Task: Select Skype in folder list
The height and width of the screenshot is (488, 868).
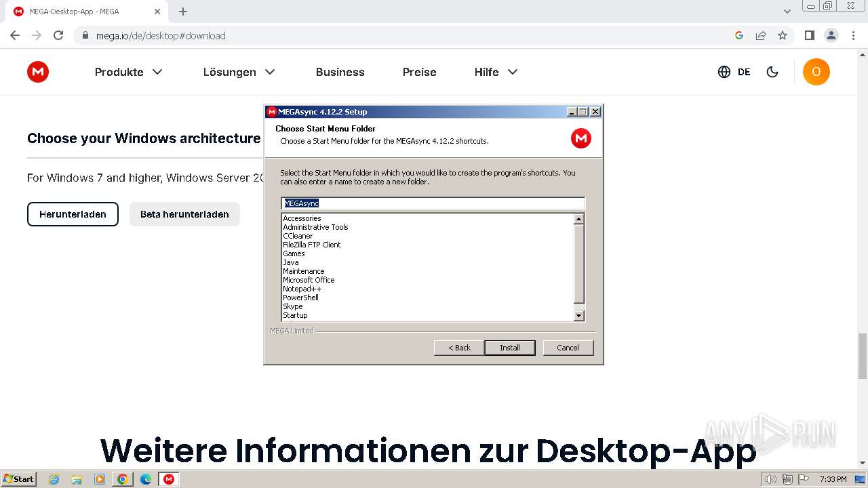Action: tap(293, 306)
